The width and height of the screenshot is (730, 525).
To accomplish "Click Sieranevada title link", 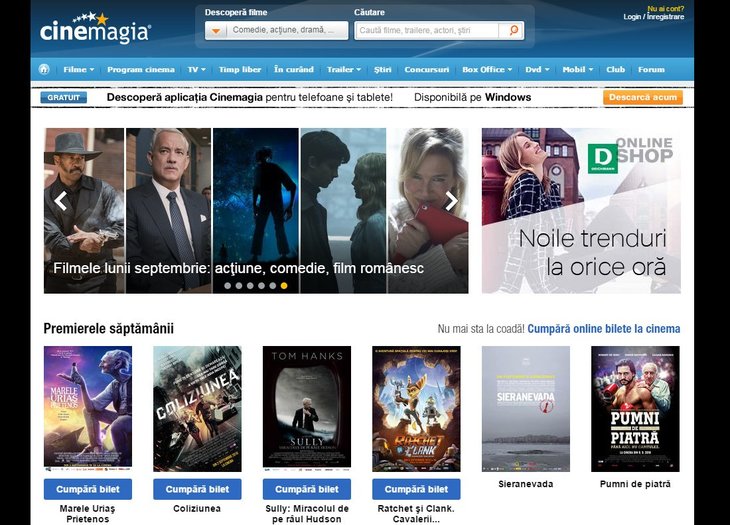I will 526,484.
